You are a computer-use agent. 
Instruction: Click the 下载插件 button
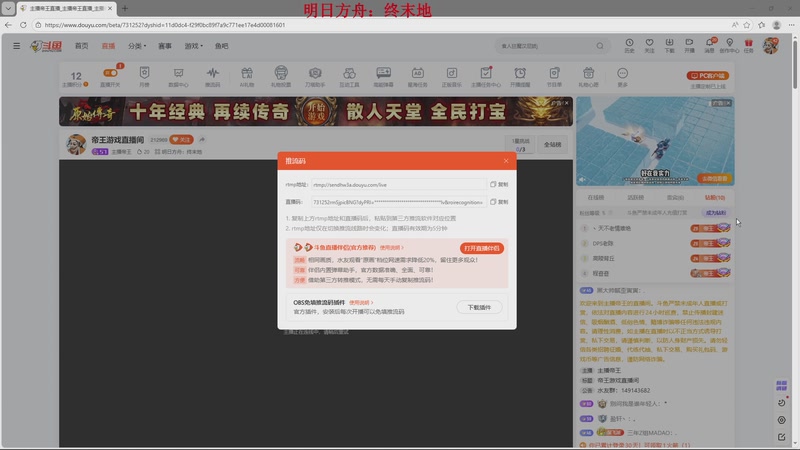pos(479,307)
